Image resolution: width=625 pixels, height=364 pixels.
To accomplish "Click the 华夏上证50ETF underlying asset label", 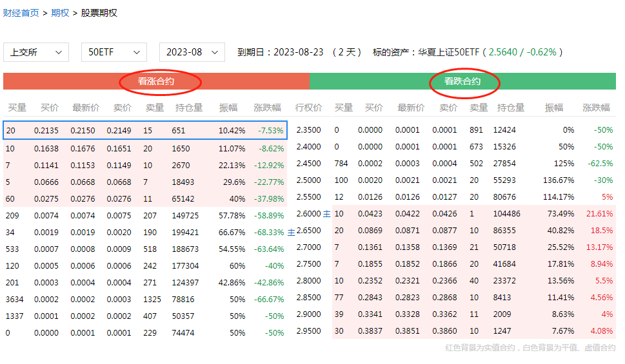I will tap(449, 52).
